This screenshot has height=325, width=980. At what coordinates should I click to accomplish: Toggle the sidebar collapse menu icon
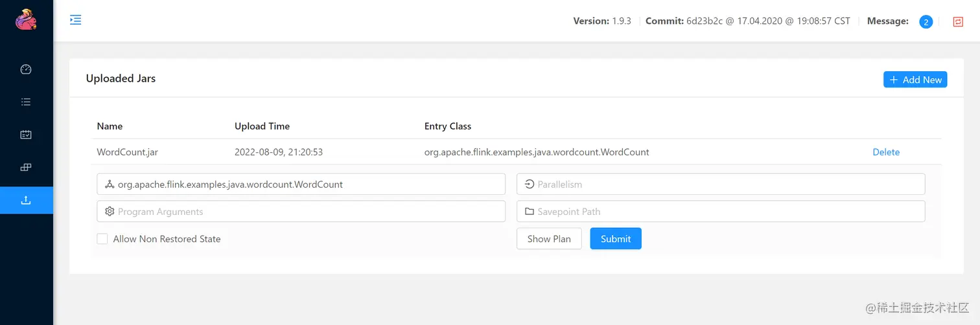point(76,20)
